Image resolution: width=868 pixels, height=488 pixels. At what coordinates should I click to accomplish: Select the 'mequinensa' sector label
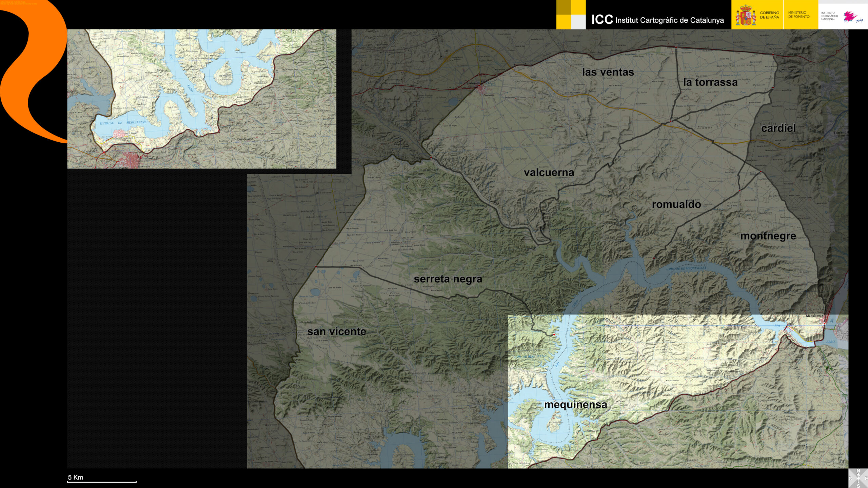click(575, 405)
